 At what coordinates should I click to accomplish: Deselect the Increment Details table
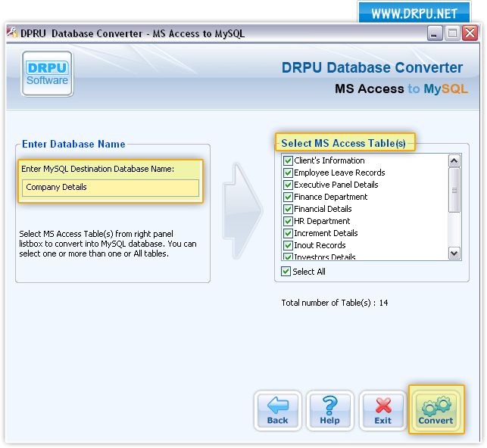pyautogui.click(x=288, y=233)
